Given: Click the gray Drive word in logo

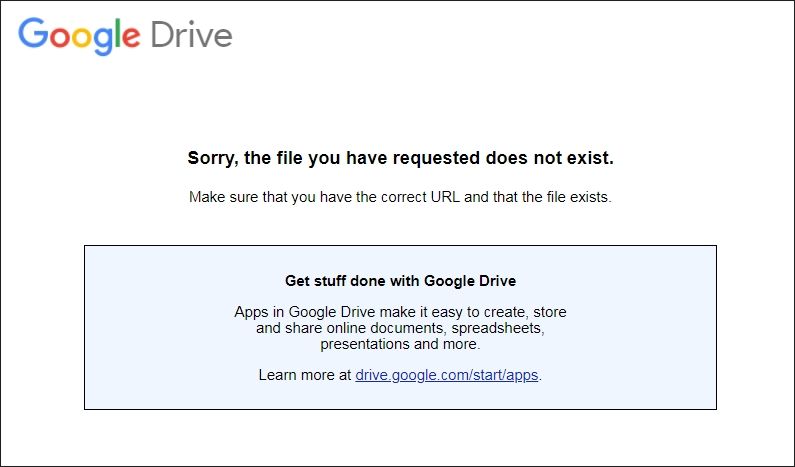Looking at the screenshot, I should pos(192,34).
